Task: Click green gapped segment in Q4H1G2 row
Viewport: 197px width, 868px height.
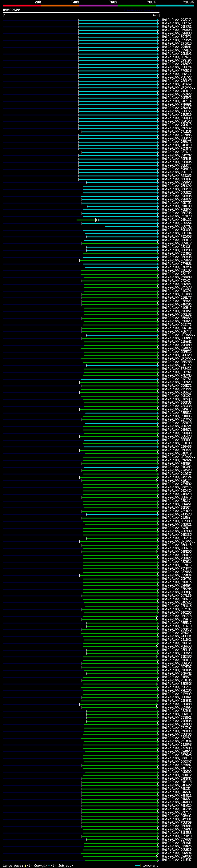Action: pyautogui.click(x=87, y=220)
